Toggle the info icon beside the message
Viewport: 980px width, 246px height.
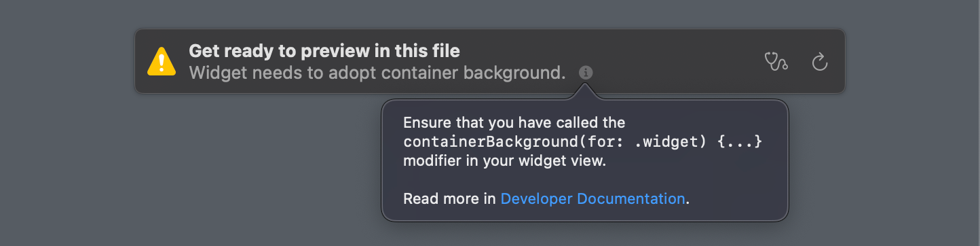pyautogui.click(x=586, y=72)
